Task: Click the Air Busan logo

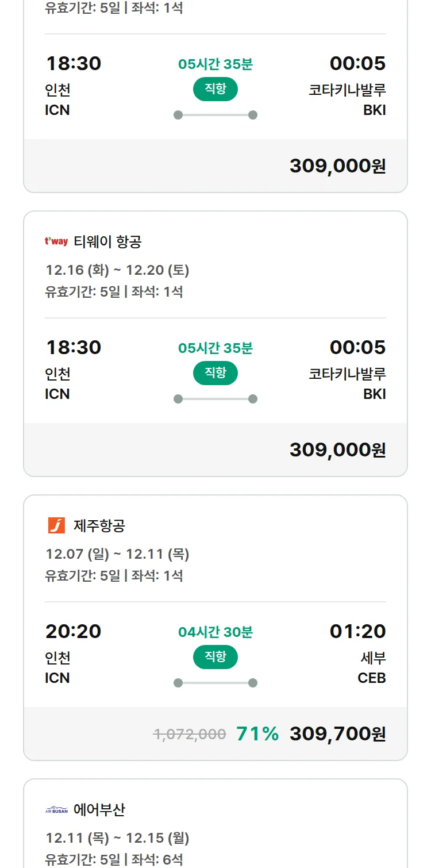Action: click(x=56, y=810)
